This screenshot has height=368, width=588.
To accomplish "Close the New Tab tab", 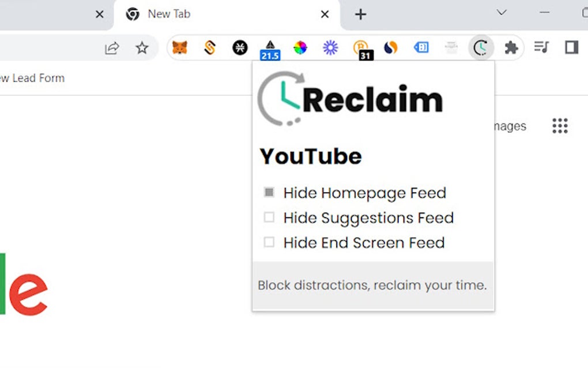I will pyautogui.click(x=325, y=14).
